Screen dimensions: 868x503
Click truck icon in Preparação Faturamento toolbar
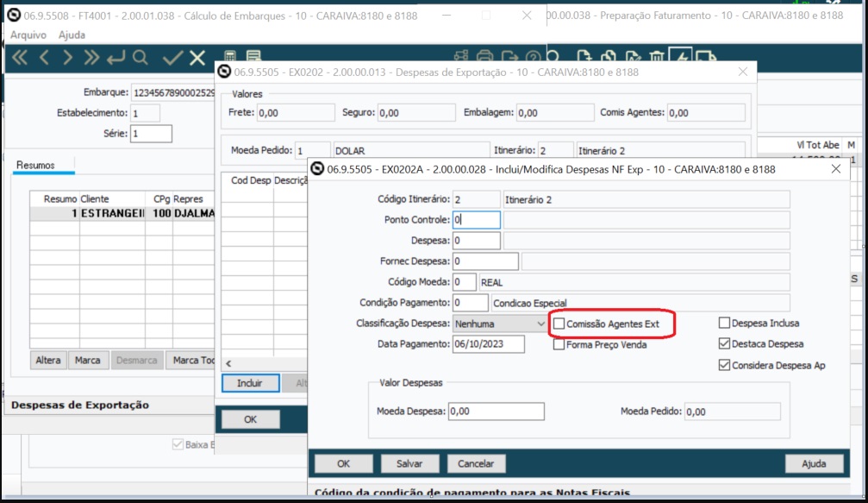click(706, 56)
